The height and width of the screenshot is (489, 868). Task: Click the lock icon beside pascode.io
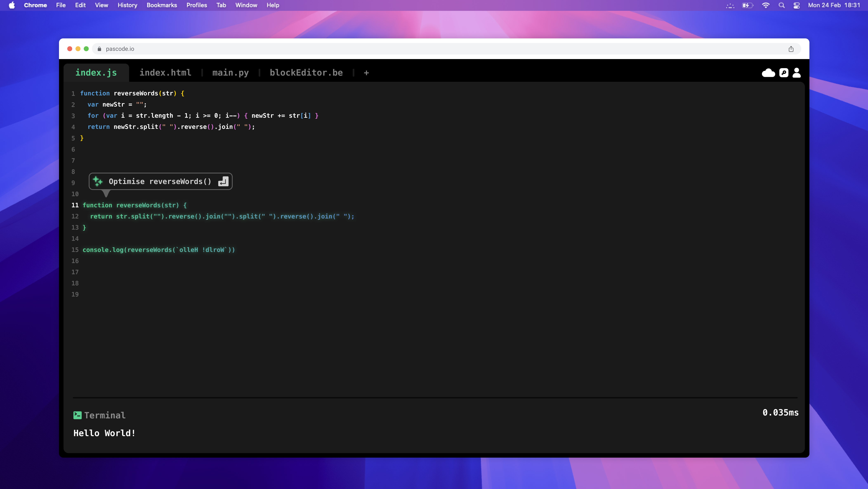(99, 49)
